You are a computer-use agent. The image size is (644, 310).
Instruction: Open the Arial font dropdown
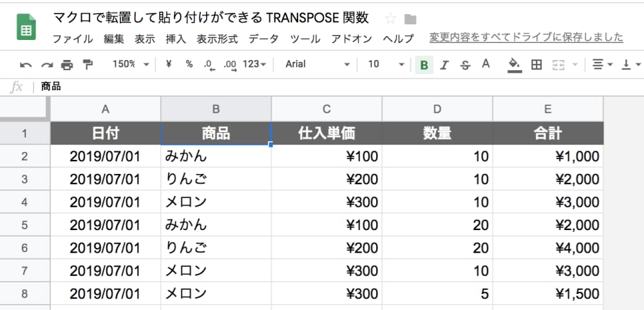[x=318, y=64]
